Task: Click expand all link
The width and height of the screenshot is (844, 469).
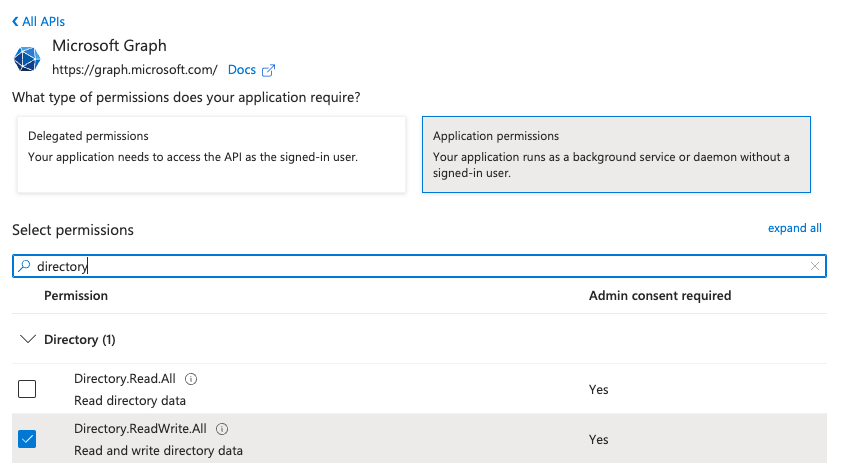Action: (x=794, y=228)
